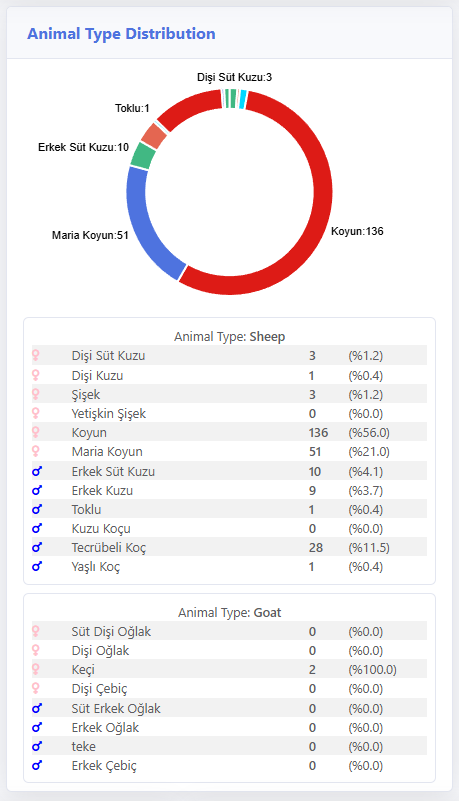Select the Keçi count value 2

coord(312,670)
